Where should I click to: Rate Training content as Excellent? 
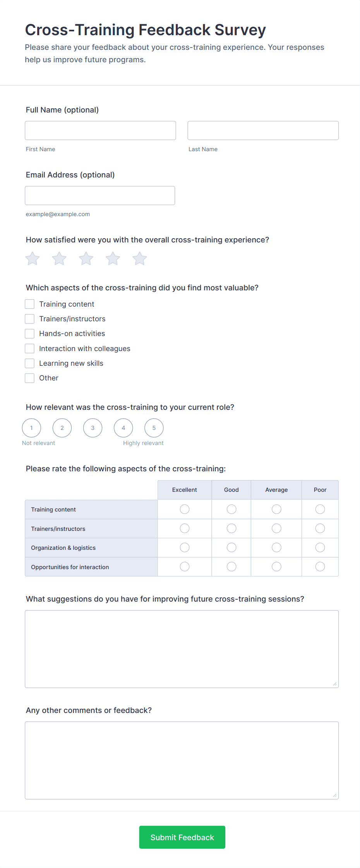[184, 509]
